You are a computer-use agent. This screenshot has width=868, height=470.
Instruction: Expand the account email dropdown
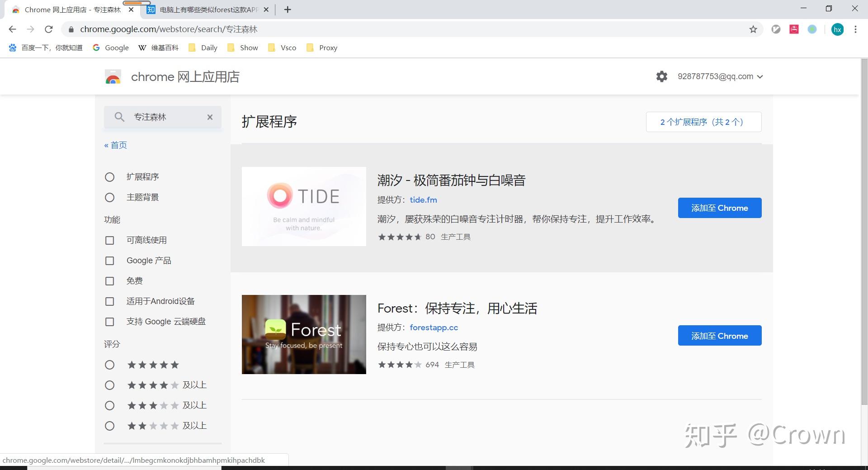point(720,76)
